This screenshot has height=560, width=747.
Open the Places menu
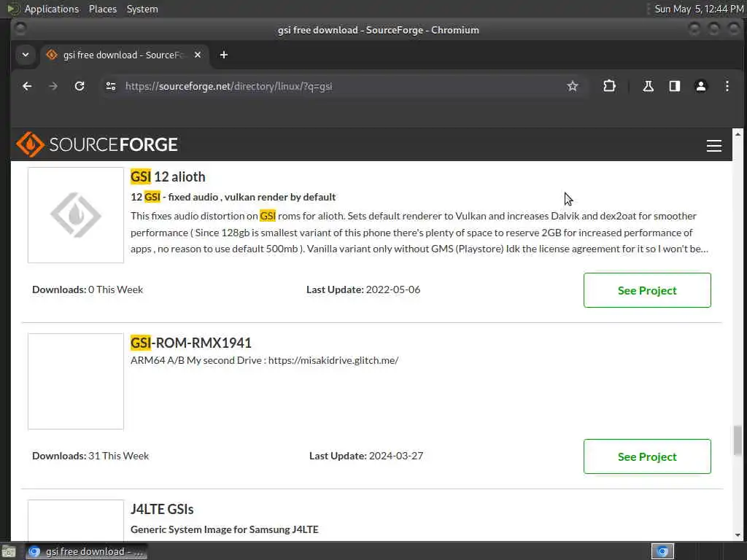click(x=102, y=9)
